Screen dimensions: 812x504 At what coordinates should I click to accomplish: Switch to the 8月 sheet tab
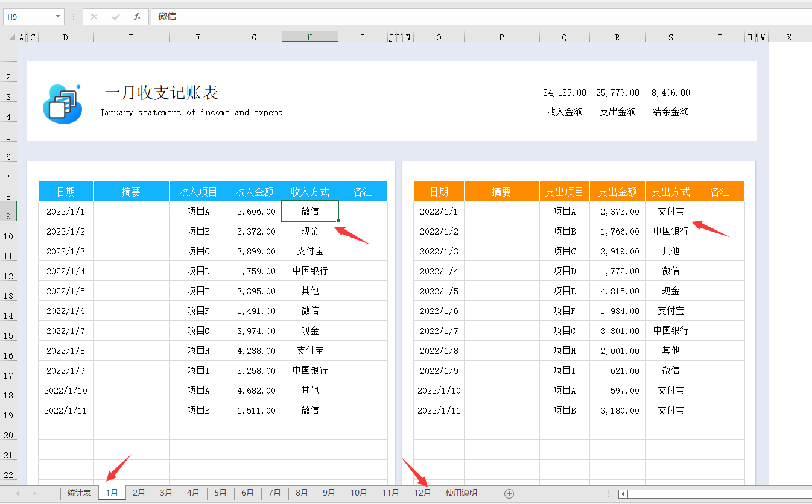[x=302, y=493]
